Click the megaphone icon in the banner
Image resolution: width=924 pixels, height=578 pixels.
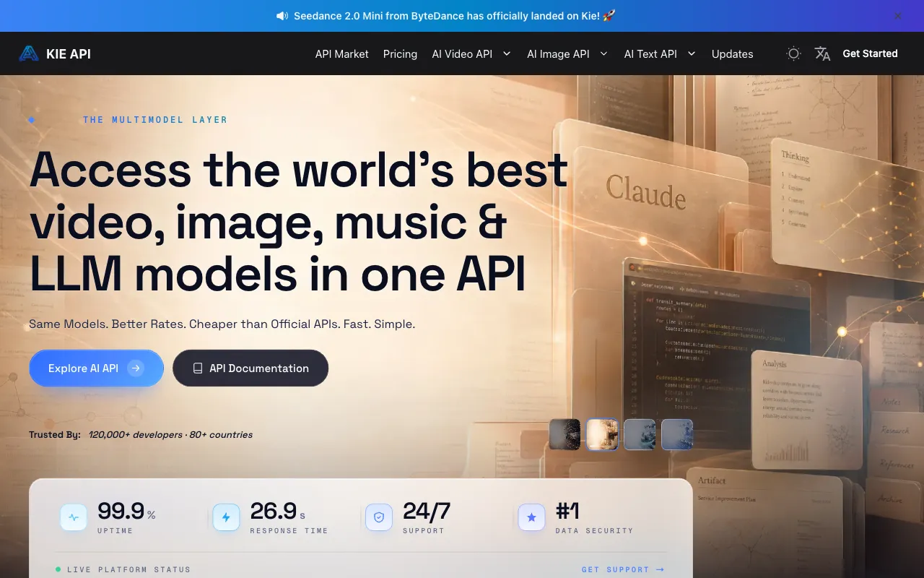click(x=282, y=15)
